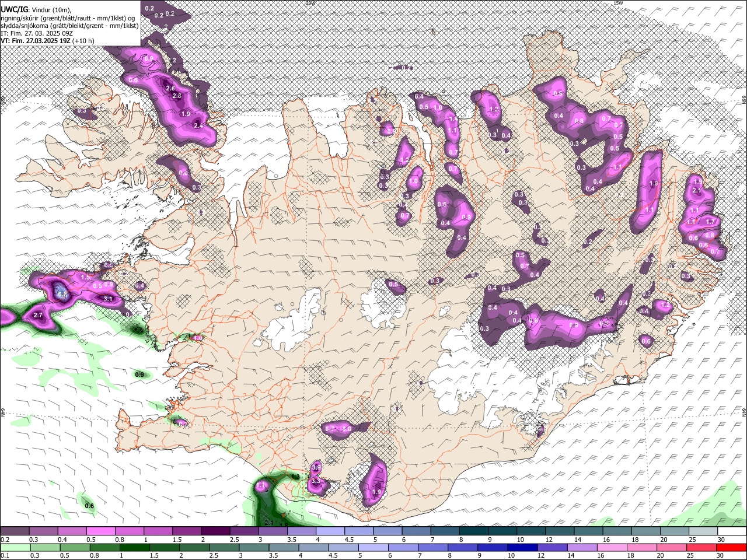Screen dimensions: 747x560
Task: Click the '2.4' snowfall value in the Westfjords
Action: pos(198,125)
